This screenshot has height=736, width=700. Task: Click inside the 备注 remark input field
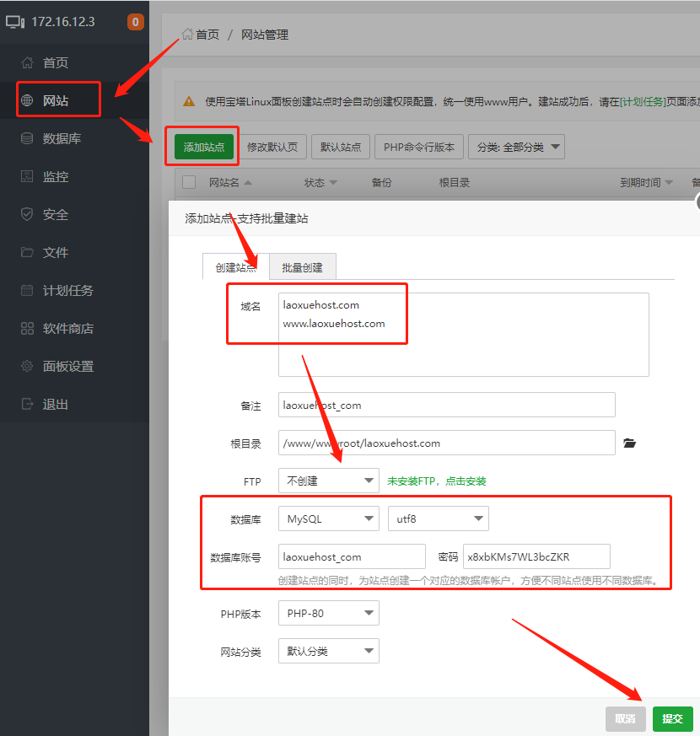click(445, 405)
